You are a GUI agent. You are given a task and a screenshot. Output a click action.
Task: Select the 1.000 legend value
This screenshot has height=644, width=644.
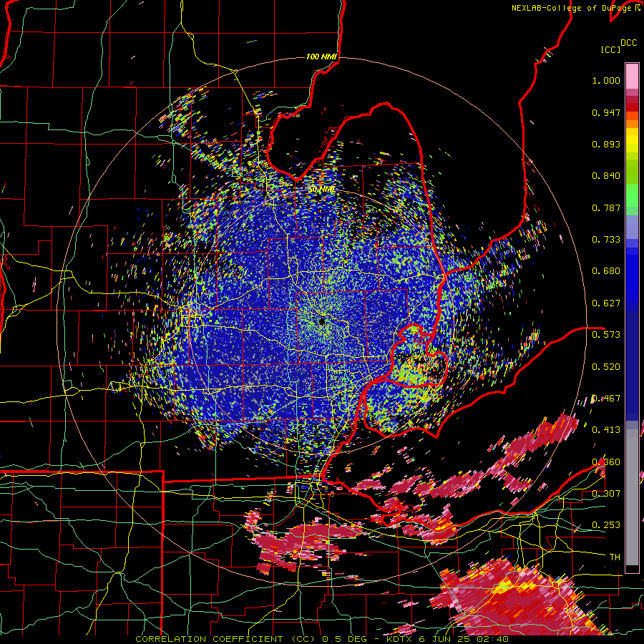pos(606,80)
